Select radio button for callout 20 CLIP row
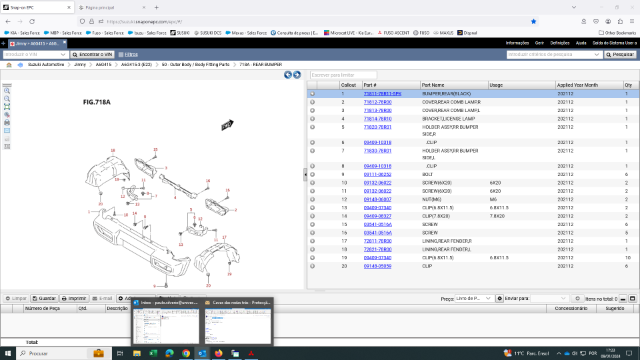640x360 pixels. [x=312, y=266]
